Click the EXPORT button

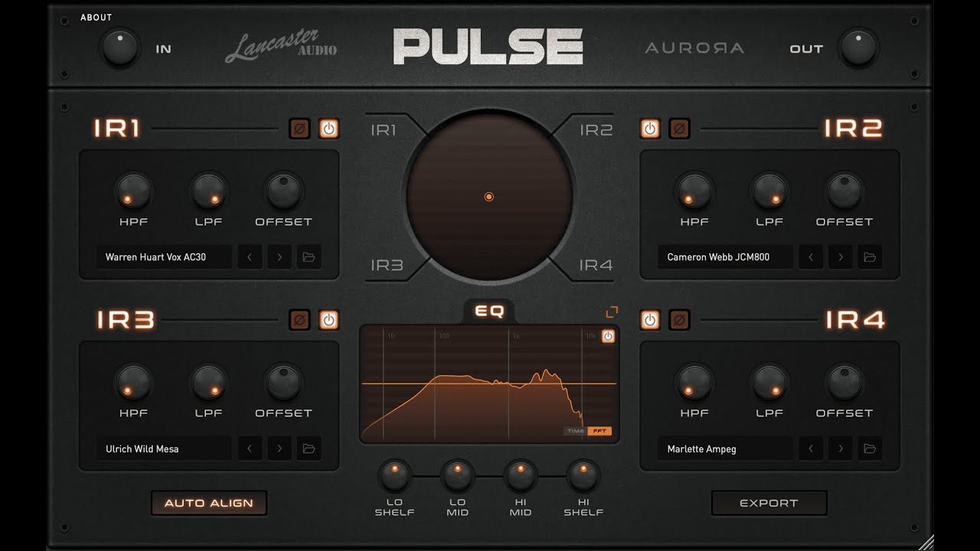pos(769,503)
